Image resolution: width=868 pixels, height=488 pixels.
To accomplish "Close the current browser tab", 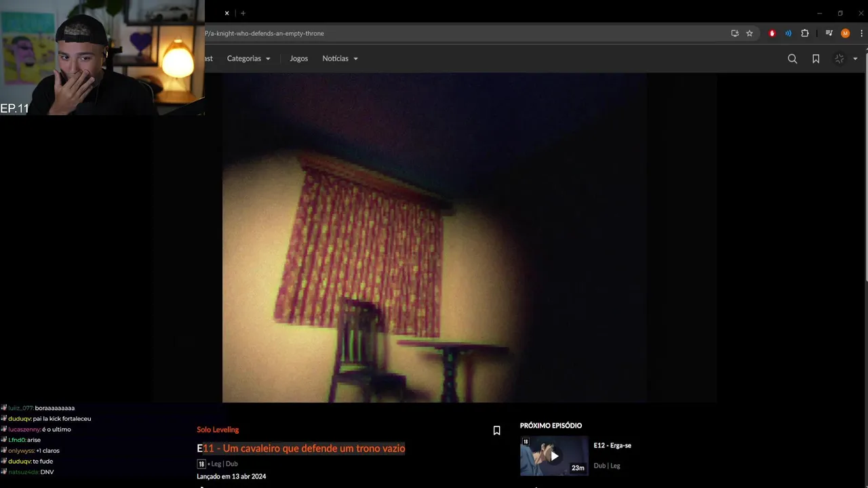I will click(226, 13).
